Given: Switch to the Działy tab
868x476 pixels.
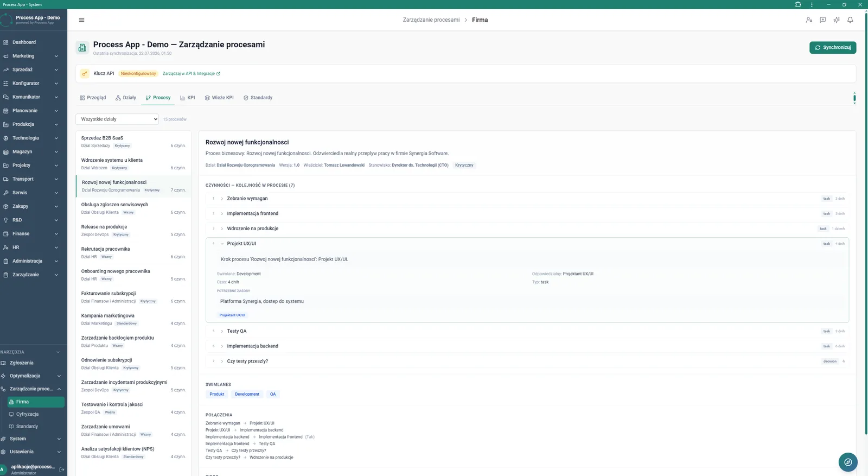Looking at the screenshot, I should 126,98.
